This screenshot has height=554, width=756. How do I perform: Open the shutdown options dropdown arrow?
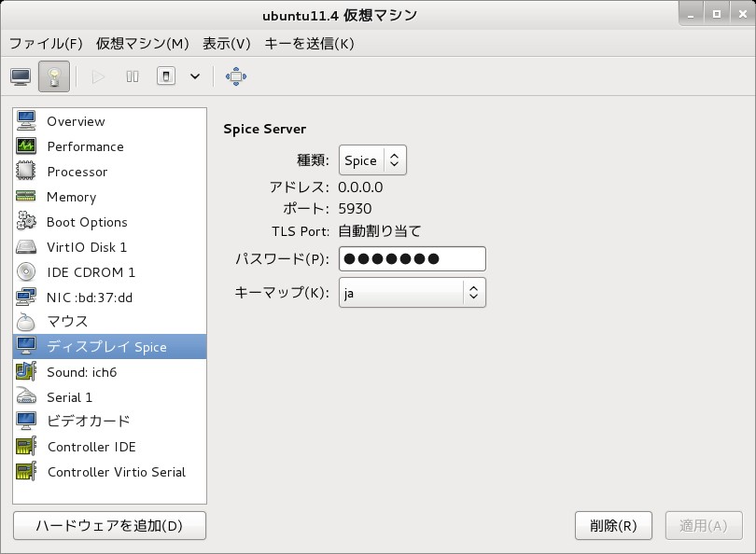(x=195, y=76)
